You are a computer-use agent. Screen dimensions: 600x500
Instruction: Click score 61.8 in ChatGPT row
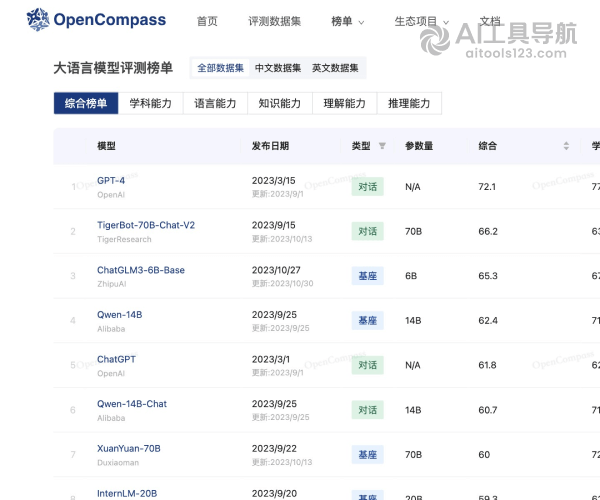click(x=487, y=365)
